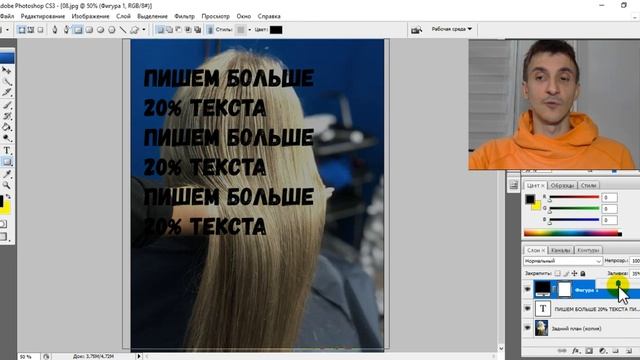640x360 pixels.
Task: Choose the Freeform Pen in options bar
Action: click(66, 30)
